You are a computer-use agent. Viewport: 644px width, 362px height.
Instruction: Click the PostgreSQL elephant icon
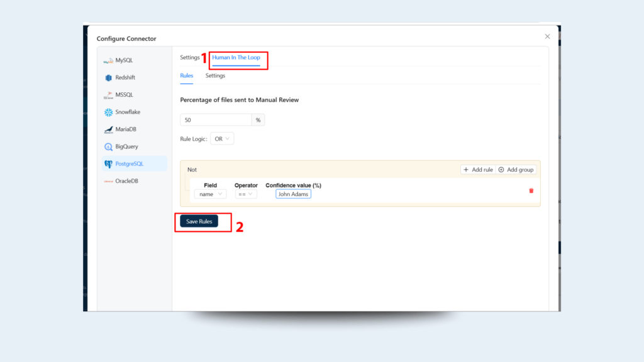108,164
